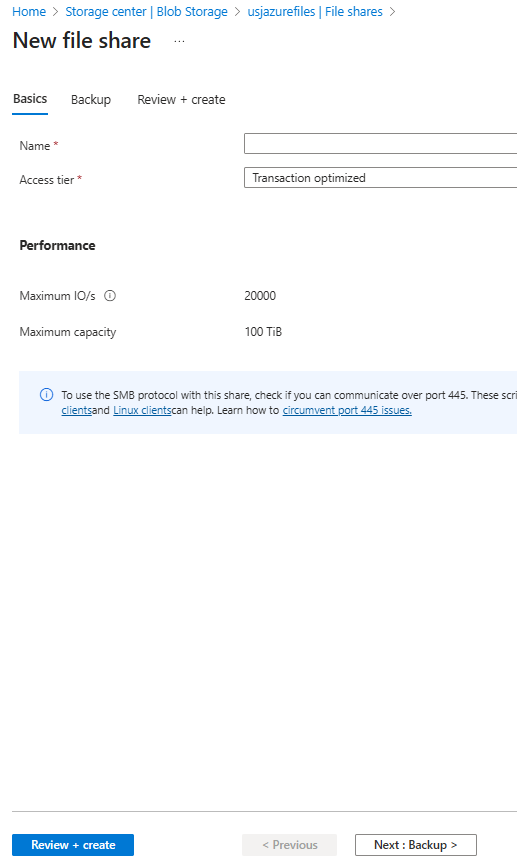
Task: Open the ellipsis menu beside New file share
Action: [x=179, y=42]
